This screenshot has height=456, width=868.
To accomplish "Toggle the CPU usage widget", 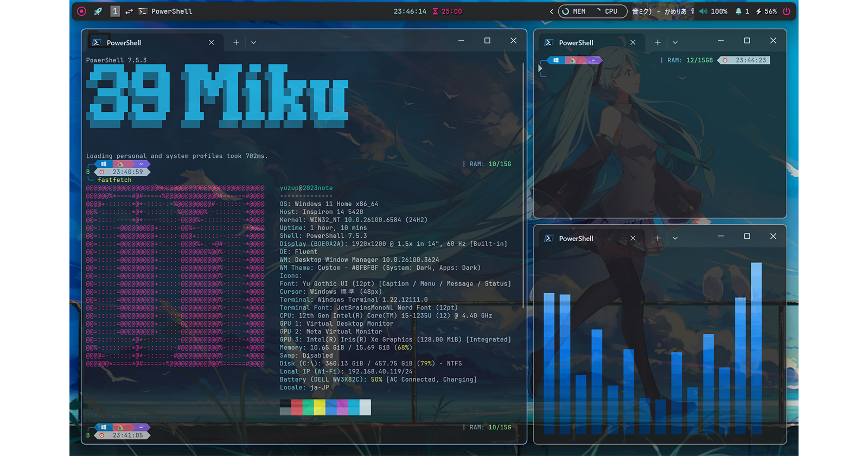I will tap(607, 11).
